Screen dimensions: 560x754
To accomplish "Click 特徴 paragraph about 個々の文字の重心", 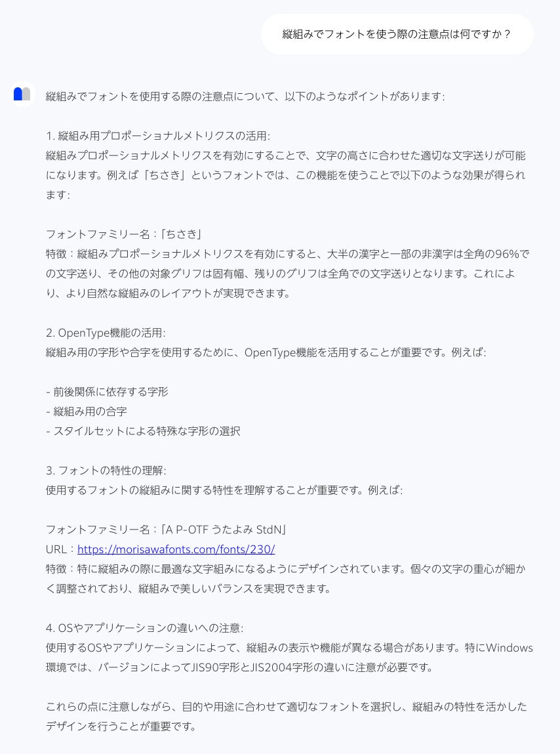I will 286,579.
